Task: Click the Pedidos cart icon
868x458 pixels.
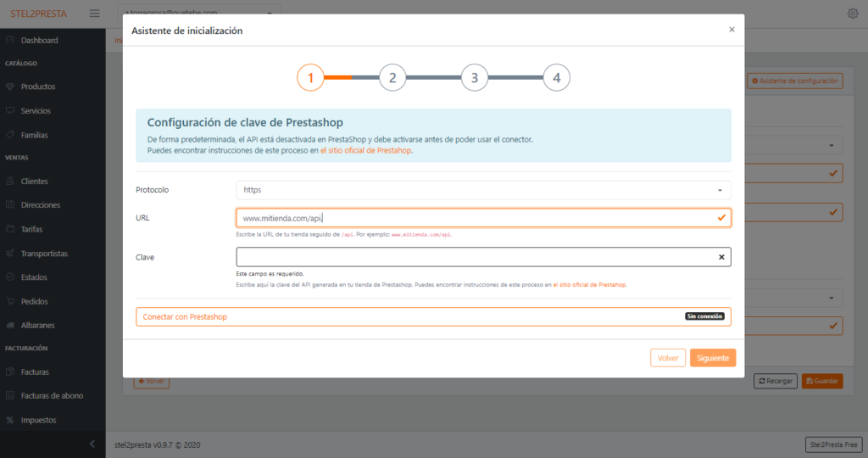Action: pyautogui.click(x=10, y=301)
